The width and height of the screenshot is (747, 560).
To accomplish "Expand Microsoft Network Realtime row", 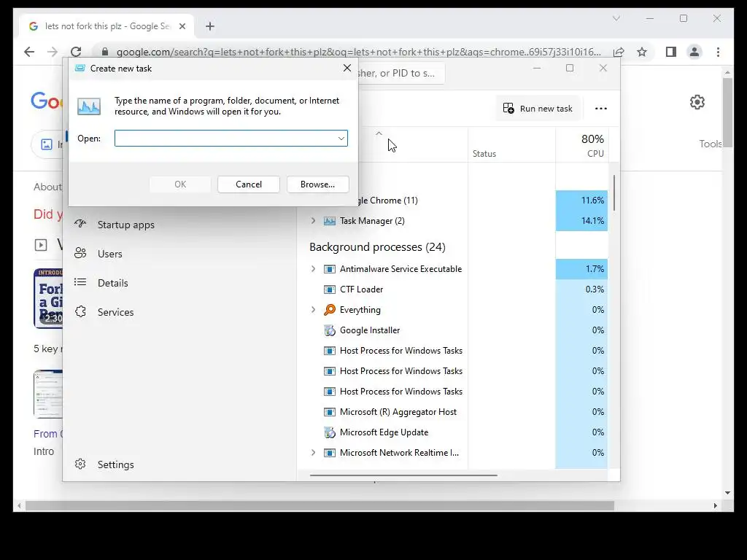I will pos(313,452).
